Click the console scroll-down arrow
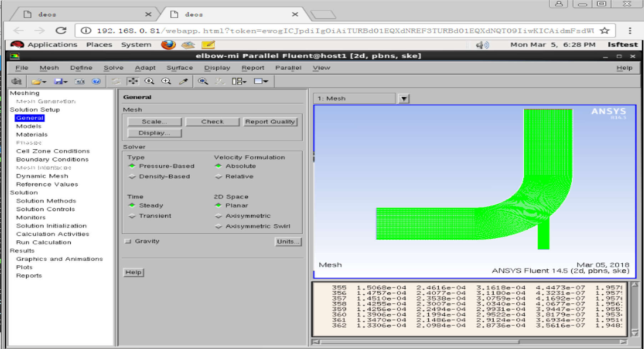This screenshot has height=349, width=644. (x=635, y=333)
